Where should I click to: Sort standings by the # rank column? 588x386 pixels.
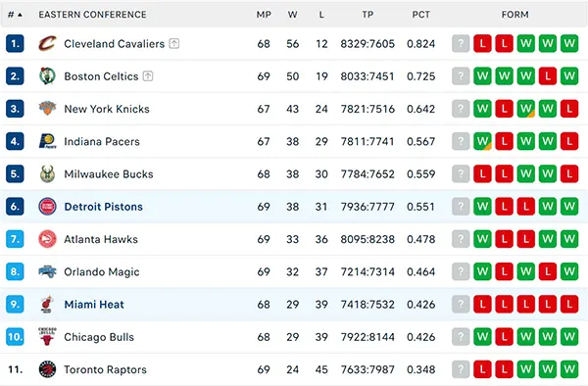(15, 15)
